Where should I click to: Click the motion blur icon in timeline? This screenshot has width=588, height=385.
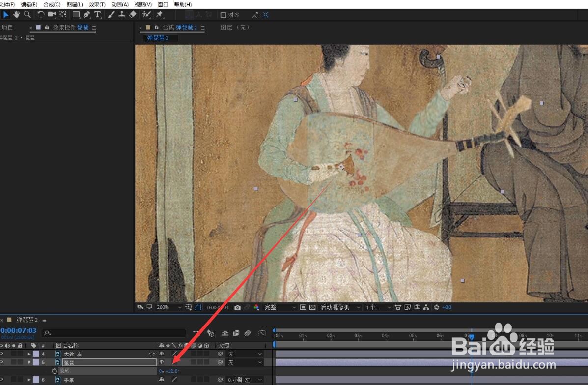point(248,333)
